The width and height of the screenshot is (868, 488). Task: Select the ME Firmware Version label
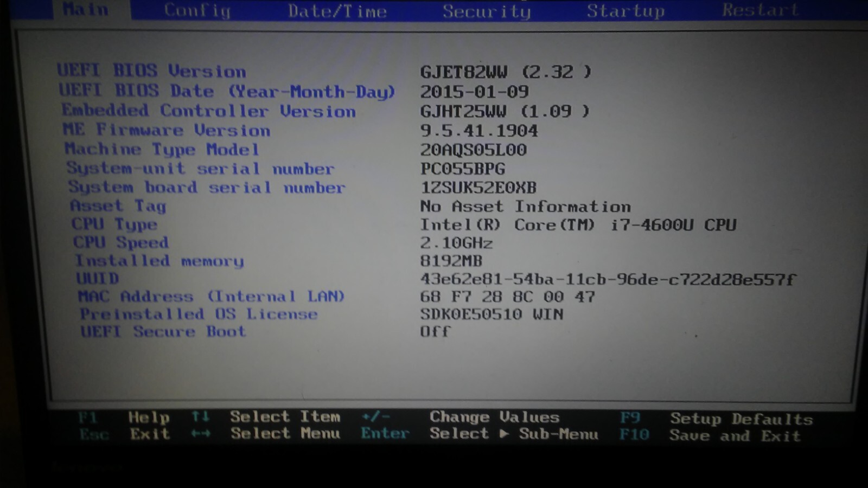(167, 130)
